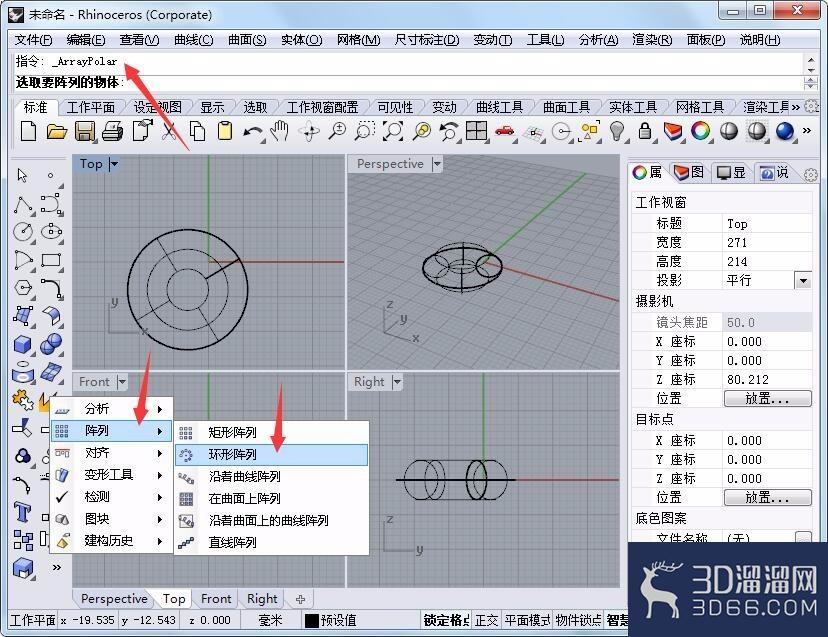Select the polygon tool in the left toolbar
This screenshot has height=637, width=828.
point(23,288)
